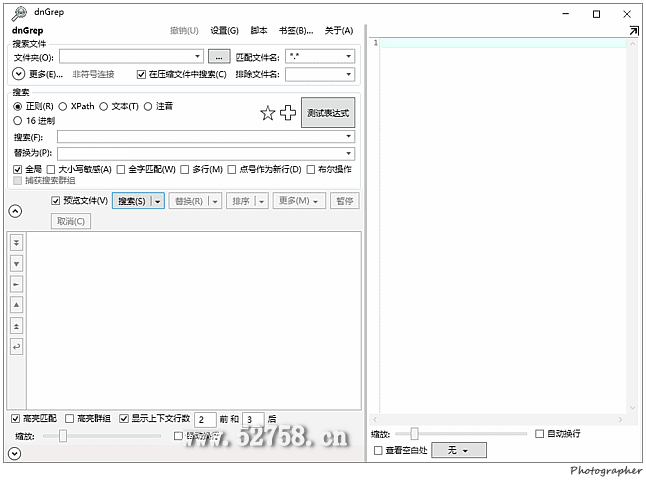646x482 pixels.
Task: Click the plus add-bookmark icon
Action: (288, 112)
